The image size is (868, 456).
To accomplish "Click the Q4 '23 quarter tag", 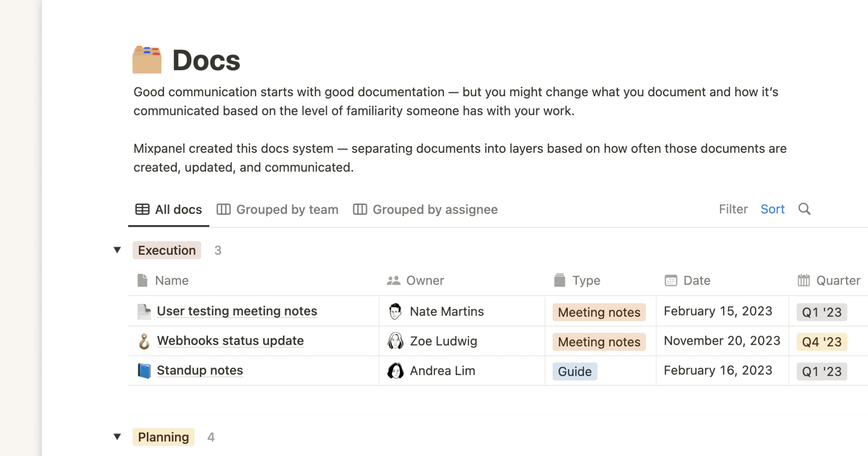I will 821,341.
